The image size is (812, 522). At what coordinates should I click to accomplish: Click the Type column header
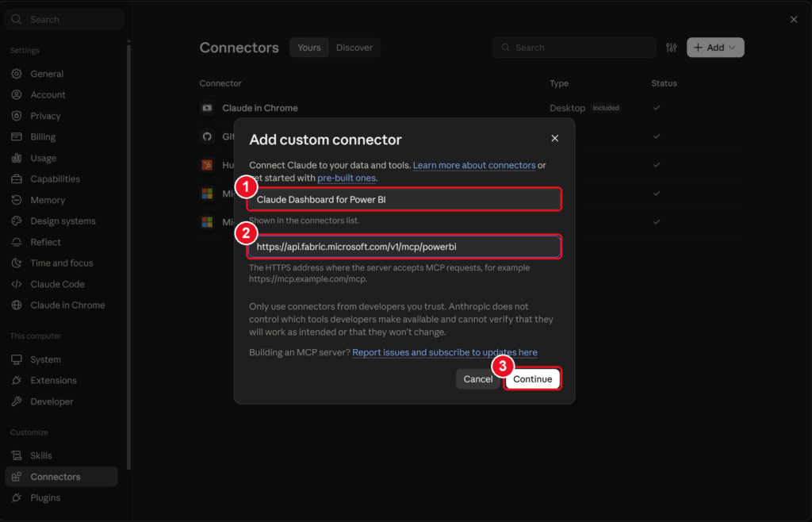(559, 83)
